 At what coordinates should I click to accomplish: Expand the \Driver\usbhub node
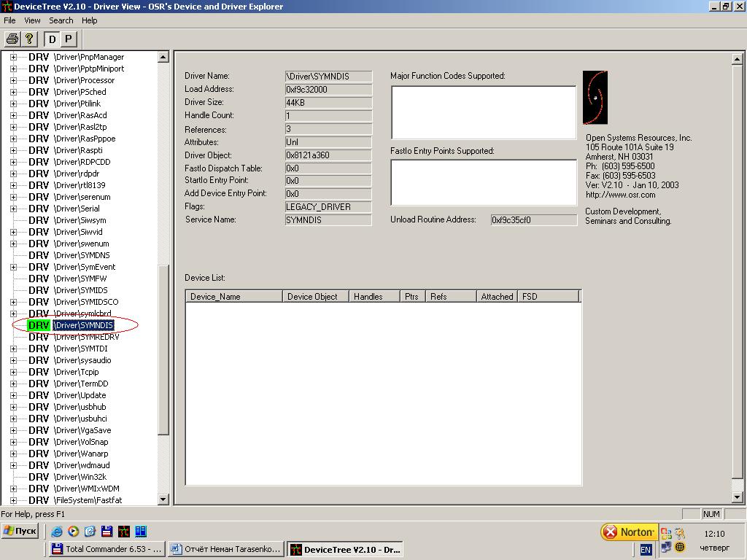(13, 407)
